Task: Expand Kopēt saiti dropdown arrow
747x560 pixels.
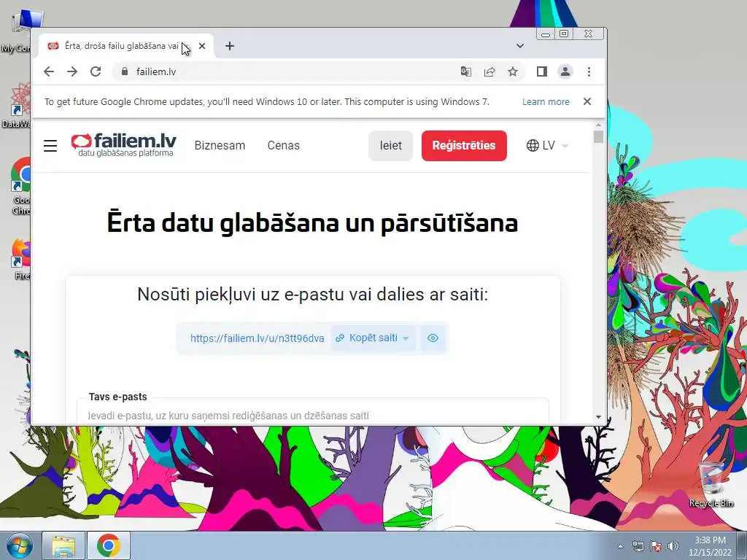Action: [406, 338]
